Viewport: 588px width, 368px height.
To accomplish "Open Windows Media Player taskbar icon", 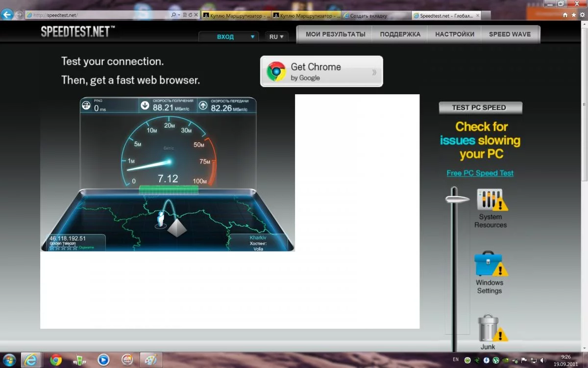I will pos(103,360).
